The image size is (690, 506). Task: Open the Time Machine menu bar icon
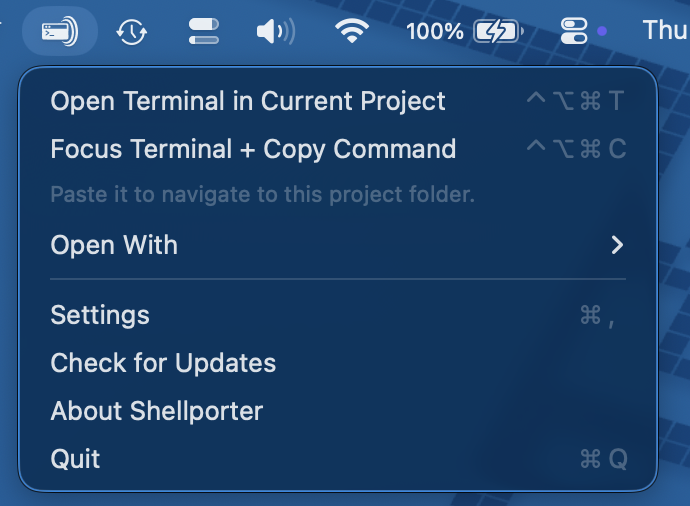(132, 31)
